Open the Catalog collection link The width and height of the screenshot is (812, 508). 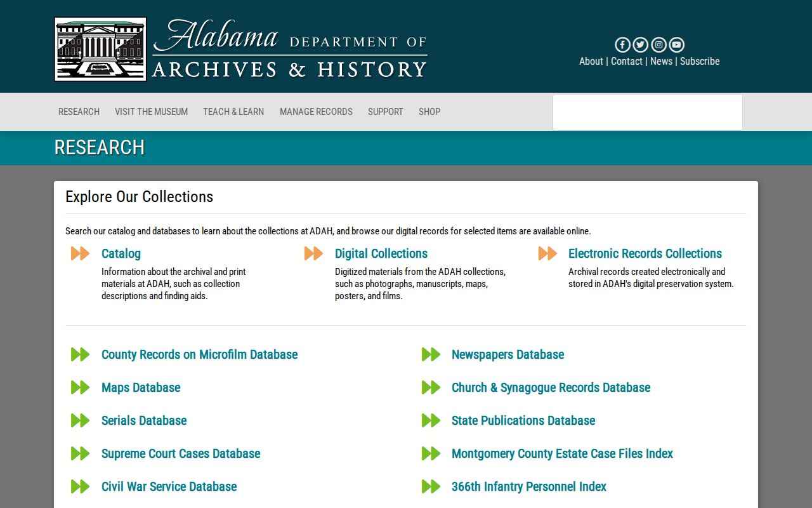click(x=121, y=253)
